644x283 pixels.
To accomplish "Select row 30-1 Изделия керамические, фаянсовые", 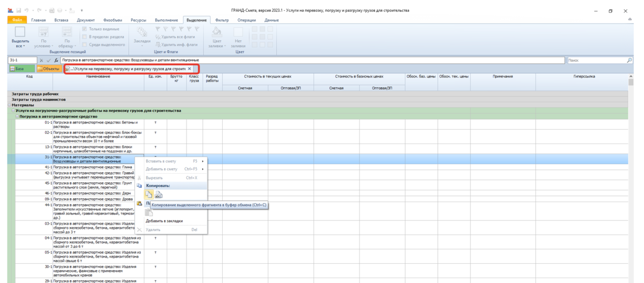I will tap(321, 271).
